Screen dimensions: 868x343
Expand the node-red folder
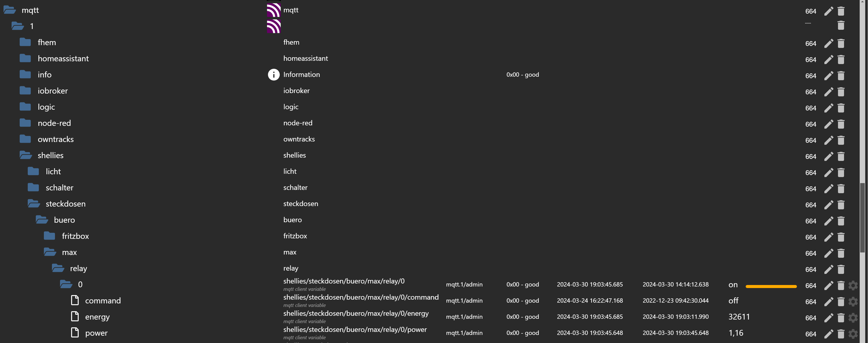coord(25,123)
